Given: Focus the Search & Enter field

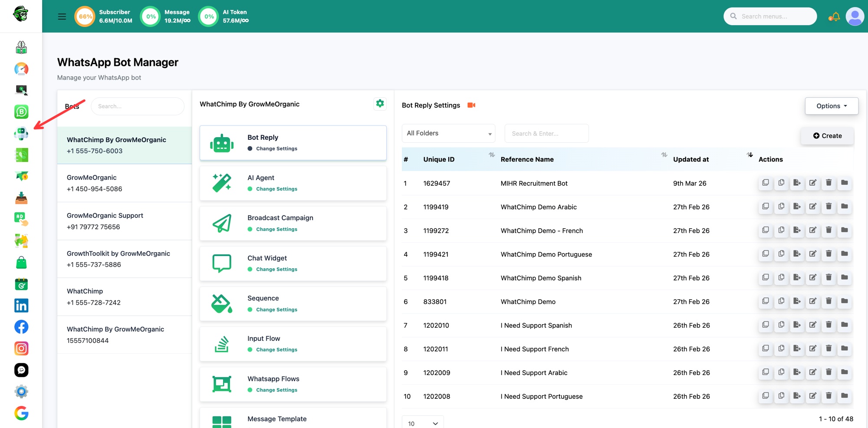Looking at the screenshot, I should click(x=546, y=133).
